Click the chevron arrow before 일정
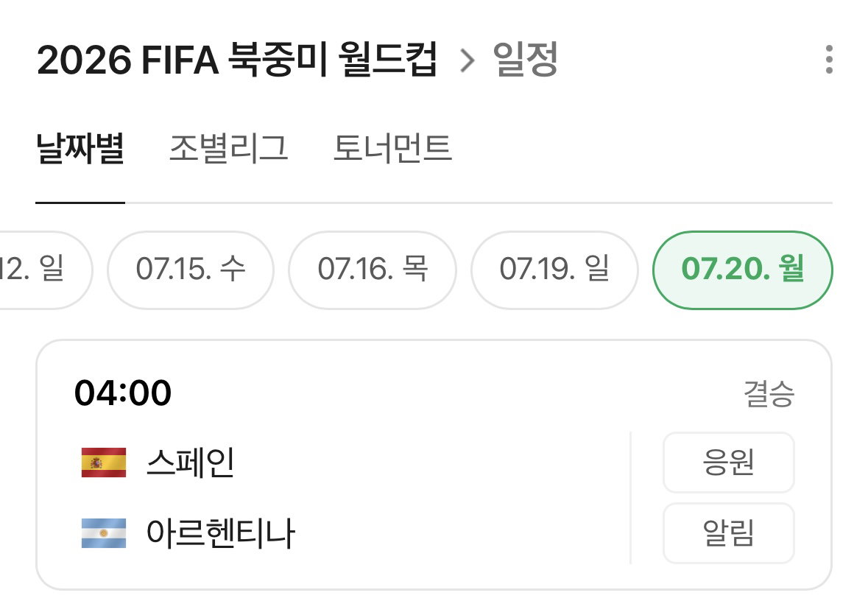This screenshot has height=601, width=868. tap(467, 60)
